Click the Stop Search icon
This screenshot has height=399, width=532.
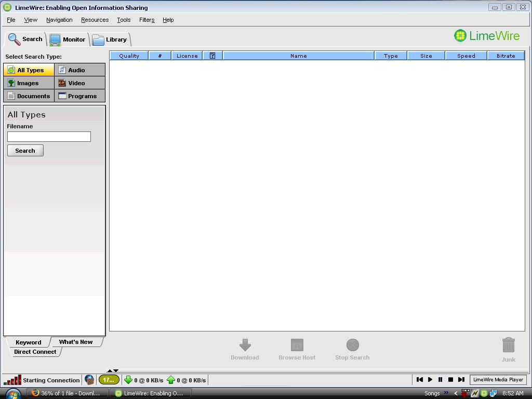point(353,345)
